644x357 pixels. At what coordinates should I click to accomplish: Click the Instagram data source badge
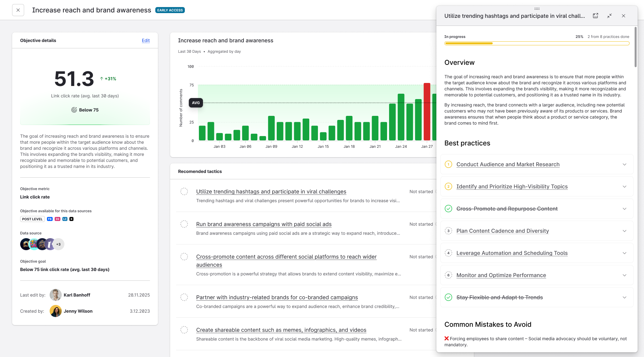coord(57,219)
